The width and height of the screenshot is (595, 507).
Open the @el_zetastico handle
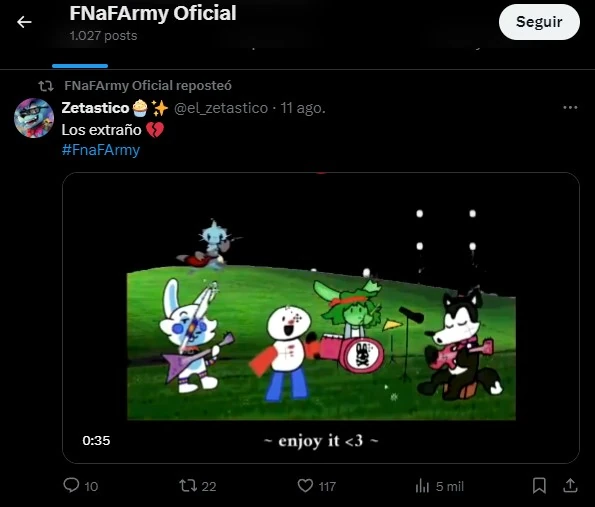pyautogui.click(x=221, y=108)
